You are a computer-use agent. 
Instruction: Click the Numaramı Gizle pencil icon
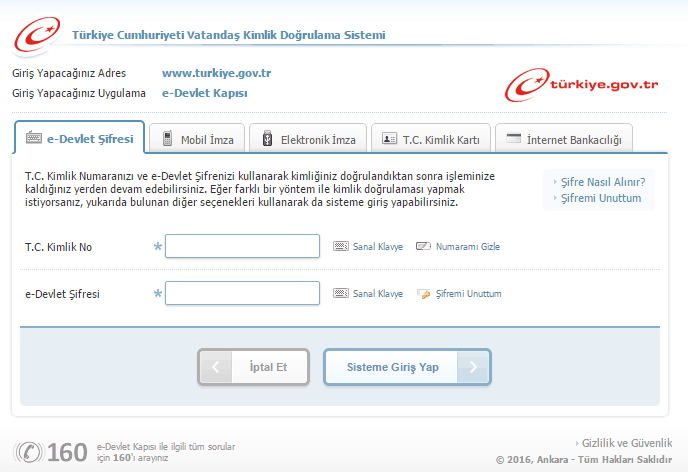(x=422, y=246)
